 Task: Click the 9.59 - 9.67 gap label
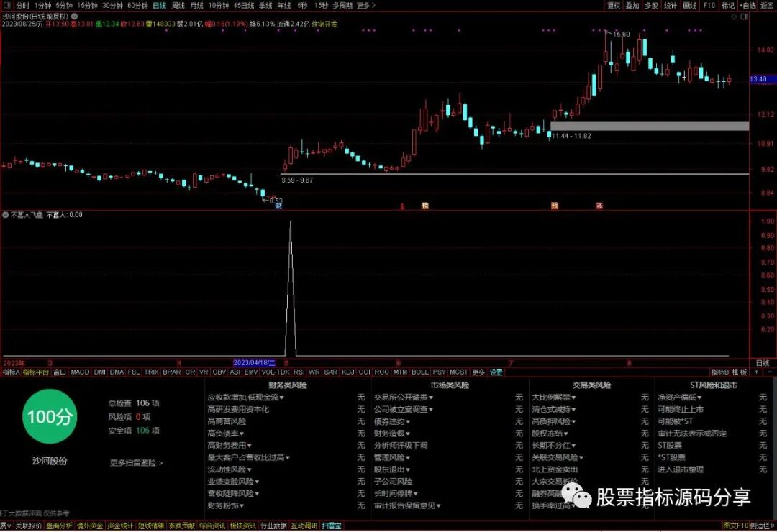pos(297,180)
